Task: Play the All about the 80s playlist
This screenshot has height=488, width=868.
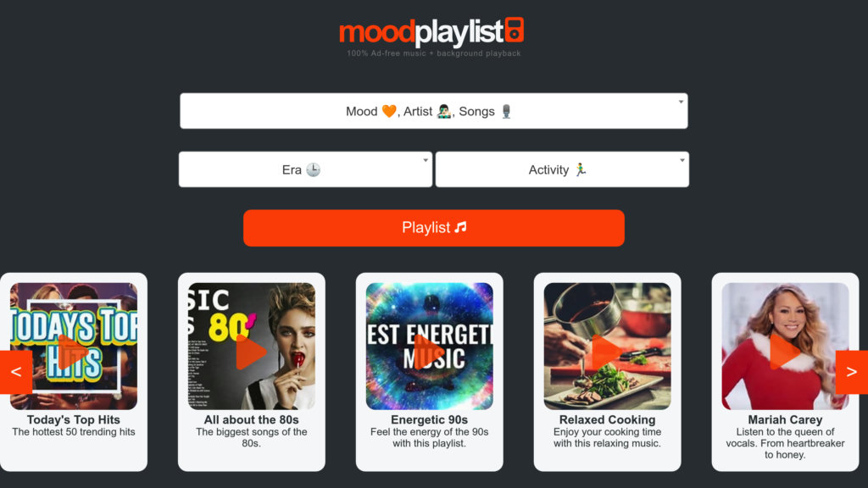Action: tap(251, 352)
